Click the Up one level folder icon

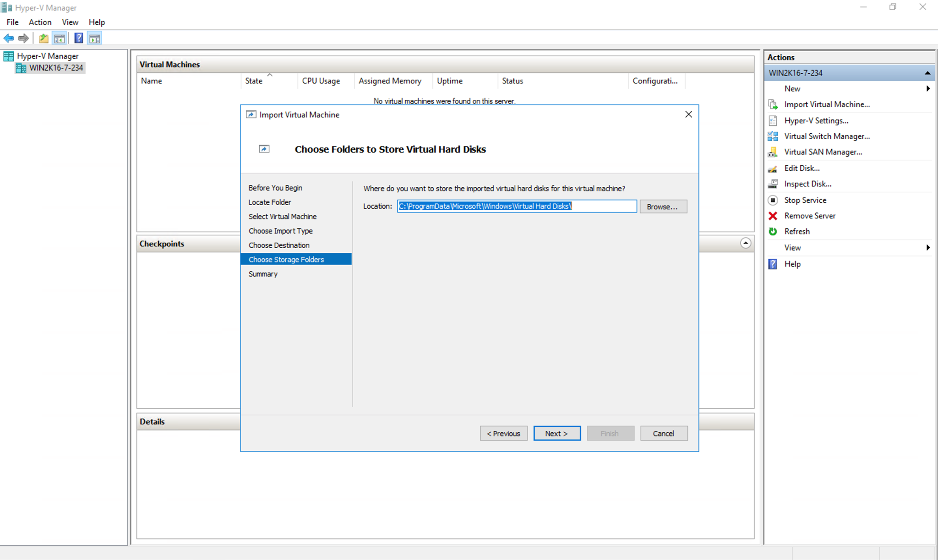[x=44, y=38]
